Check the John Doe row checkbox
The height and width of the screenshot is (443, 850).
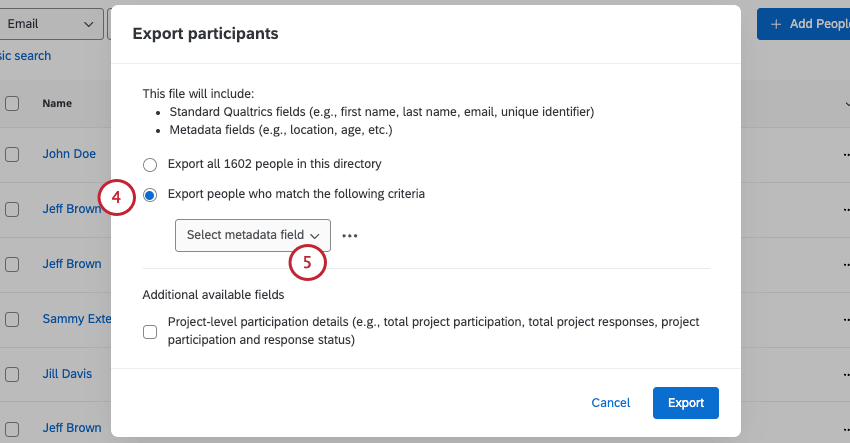(x=12, y=154)
